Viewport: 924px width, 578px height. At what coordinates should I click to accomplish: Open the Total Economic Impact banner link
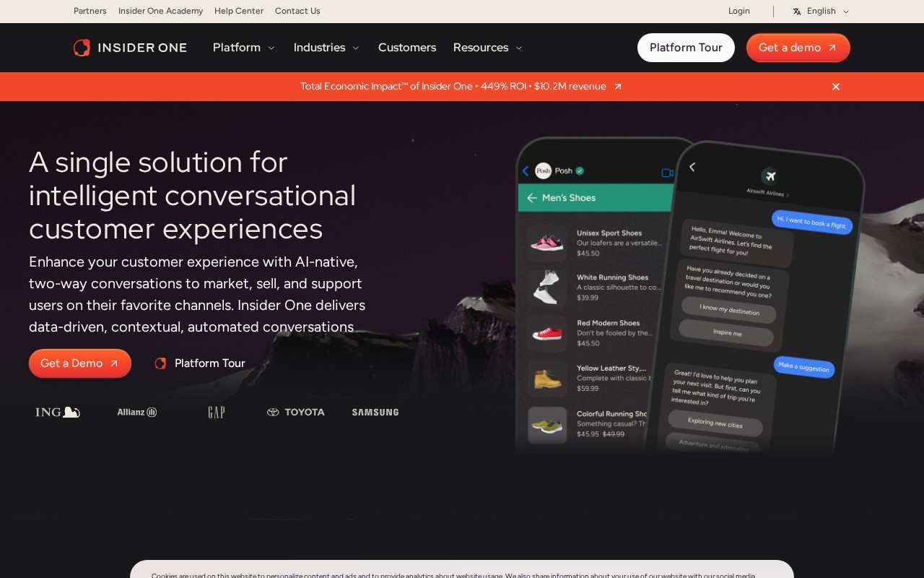click(x=461, y=87)
